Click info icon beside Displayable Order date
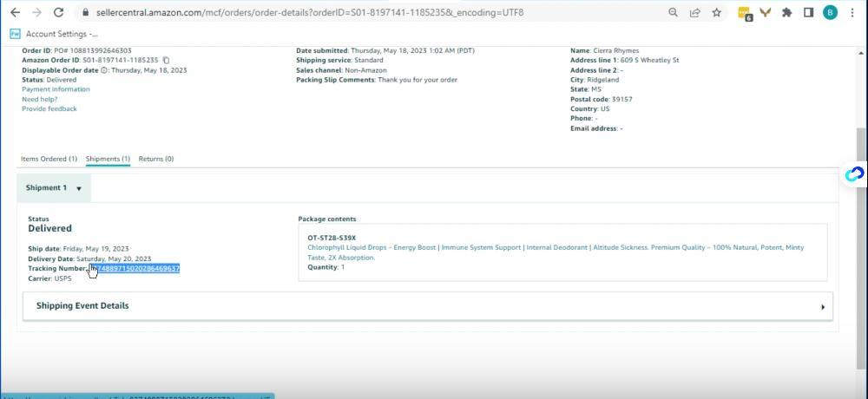 click(x=103, y=70)
